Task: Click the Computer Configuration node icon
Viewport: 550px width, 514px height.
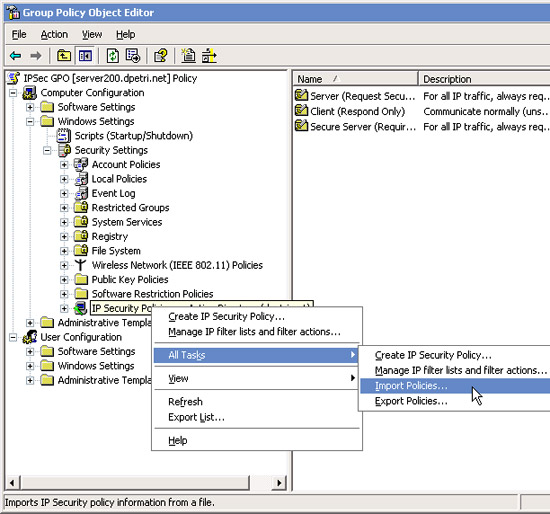Action: 30,93
